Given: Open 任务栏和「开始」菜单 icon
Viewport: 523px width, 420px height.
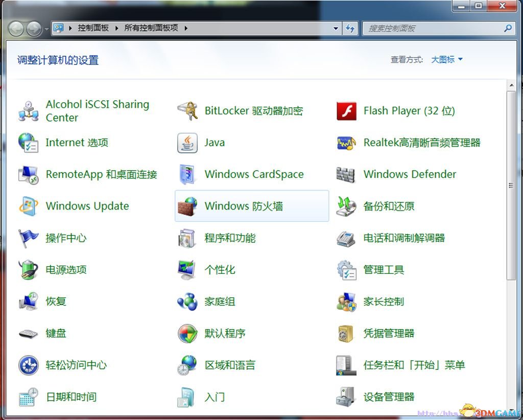Looking at the screenshot, I should click(x=346, y=365).
